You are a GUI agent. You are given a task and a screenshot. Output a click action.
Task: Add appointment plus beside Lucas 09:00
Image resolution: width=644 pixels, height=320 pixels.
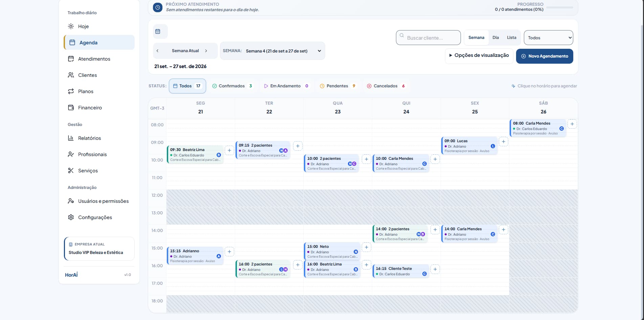503,142
